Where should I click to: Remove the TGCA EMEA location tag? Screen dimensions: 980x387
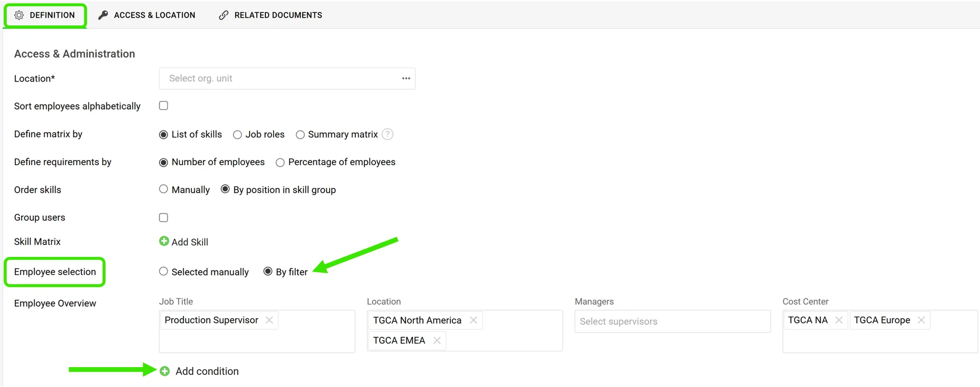pyautogui.click(x=437, y=341)
